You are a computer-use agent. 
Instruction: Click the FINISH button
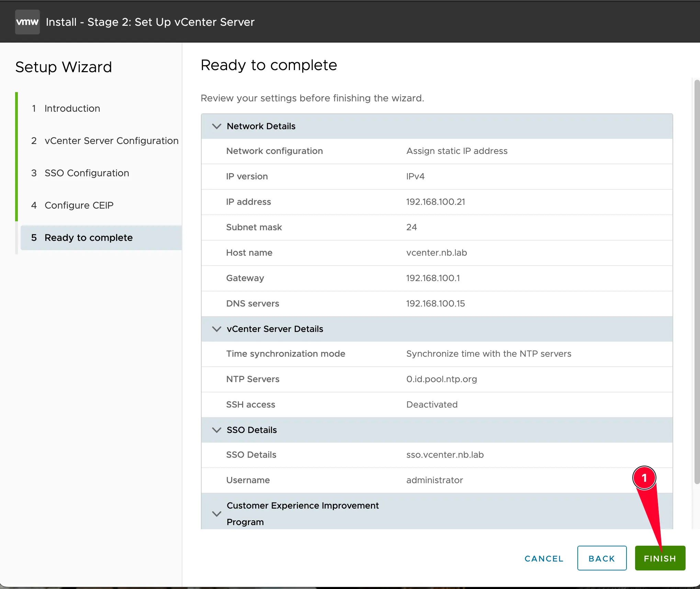point(660,558)
